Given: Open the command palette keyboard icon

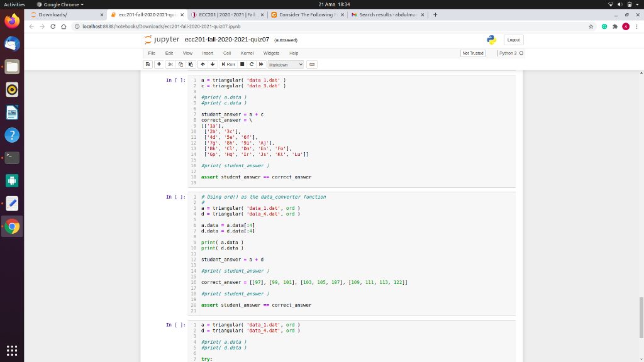Looking at the screenshot, I should [313, 63].
